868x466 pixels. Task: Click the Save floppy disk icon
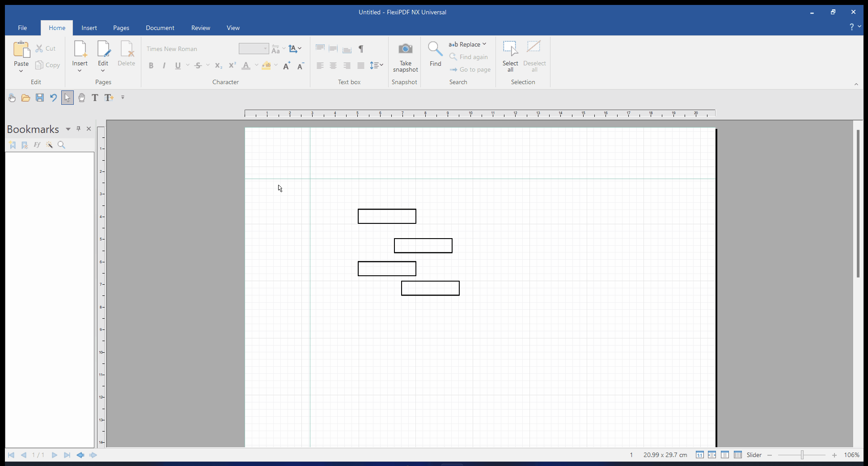point(40,98)
